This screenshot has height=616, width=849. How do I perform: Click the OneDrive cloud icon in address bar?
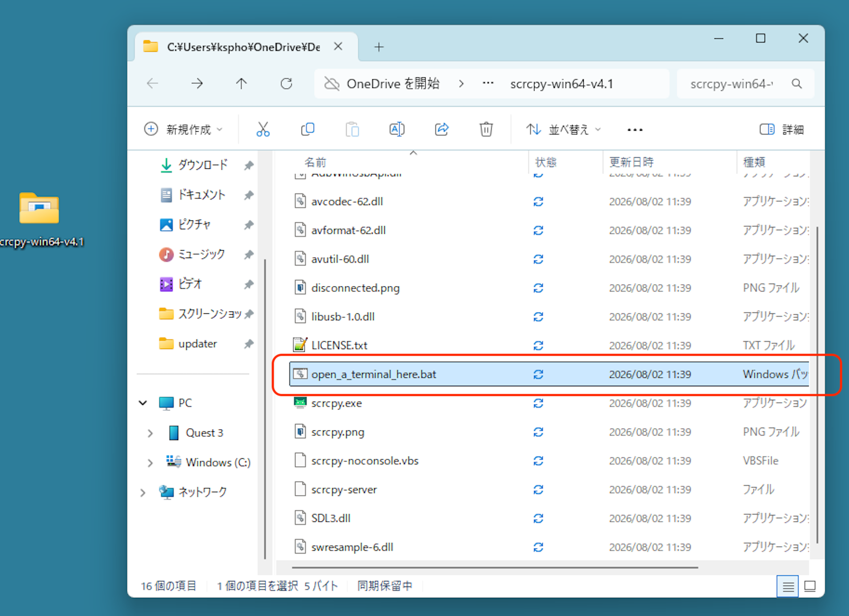(332, 84)
